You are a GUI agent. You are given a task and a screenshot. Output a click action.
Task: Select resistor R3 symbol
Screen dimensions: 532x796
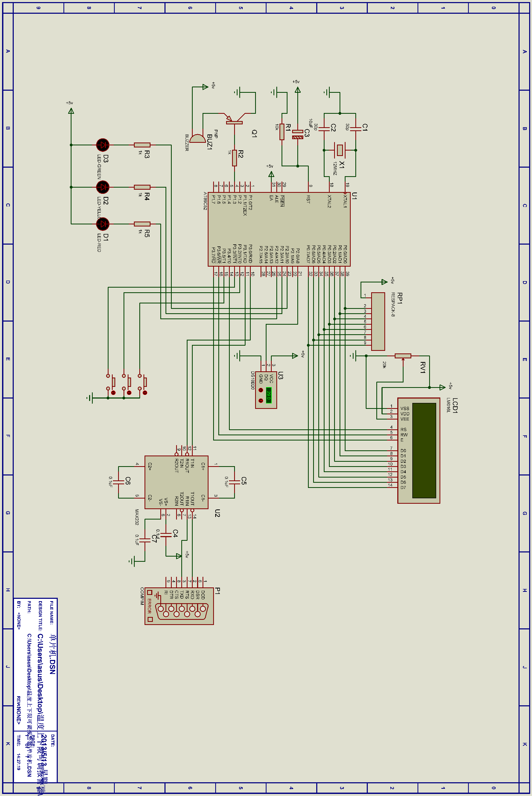[x=142, y=145]
